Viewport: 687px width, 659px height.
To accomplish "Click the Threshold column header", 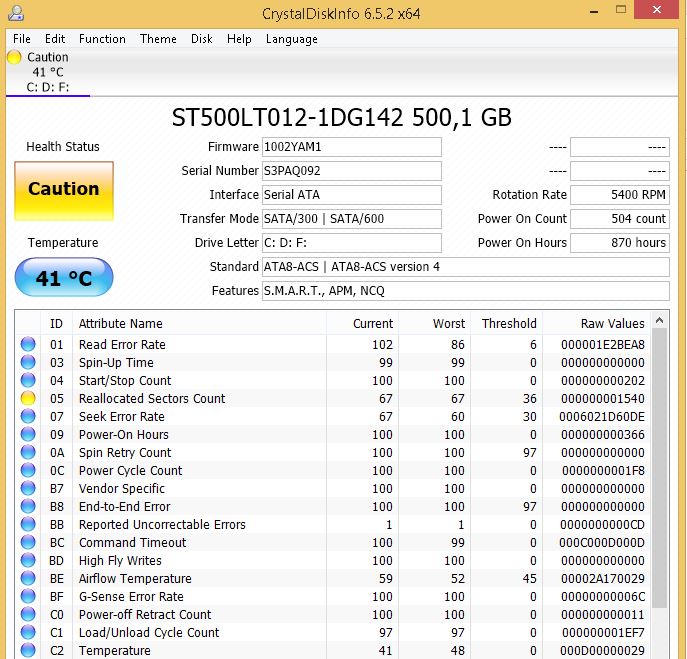I will tap(506, 323).
